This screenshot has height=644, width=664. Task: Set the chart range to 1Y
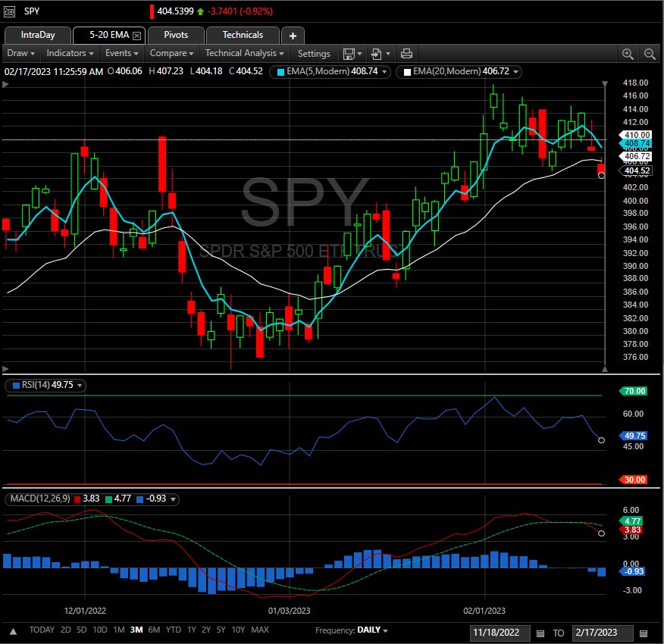click(192, 630)
